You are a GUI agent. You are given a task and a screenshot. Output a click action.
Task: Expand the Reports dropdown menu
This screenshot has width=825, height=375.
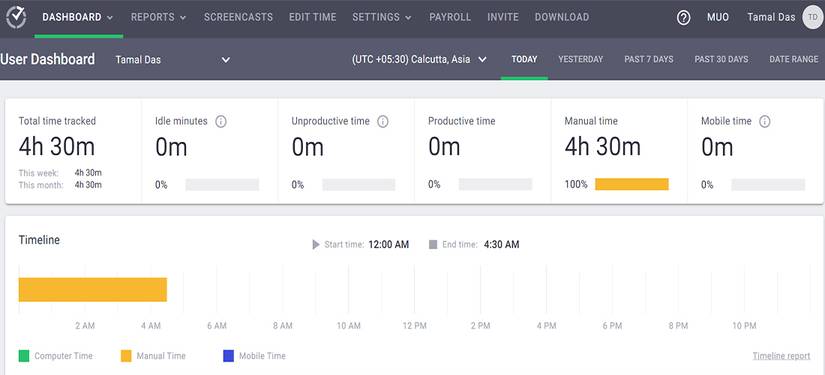tap(158, 17)
